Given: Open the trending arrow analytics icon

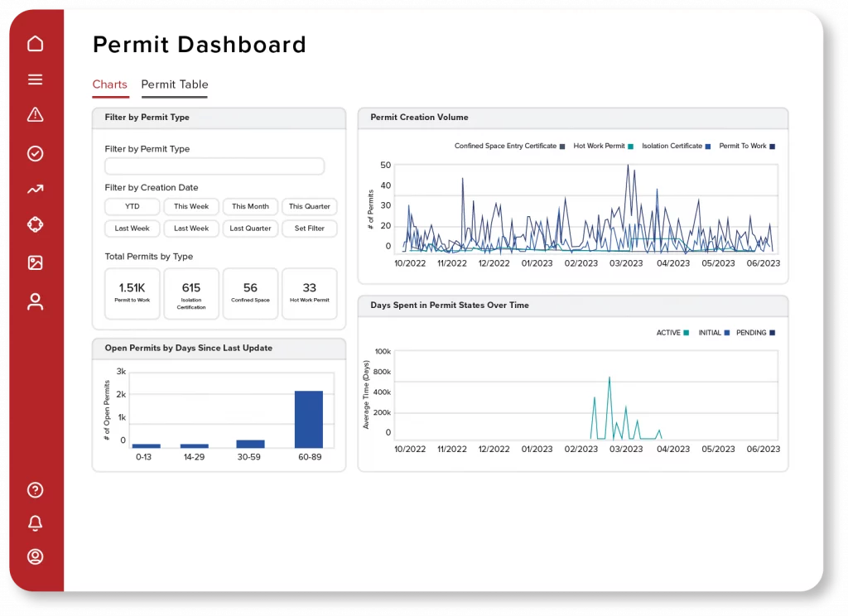Looking at the screenshot, I should coord(35,190).
